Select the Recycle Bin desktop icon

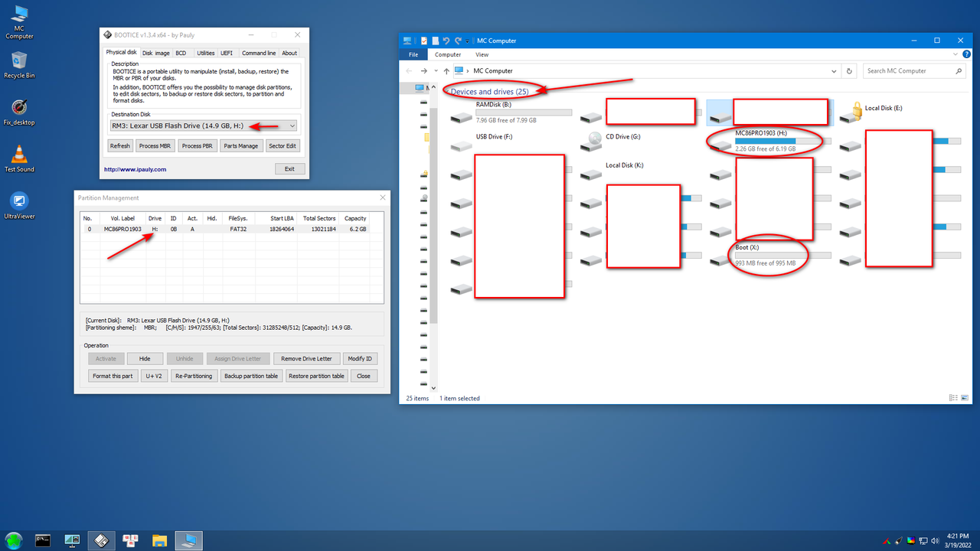(x=19, y=65)
